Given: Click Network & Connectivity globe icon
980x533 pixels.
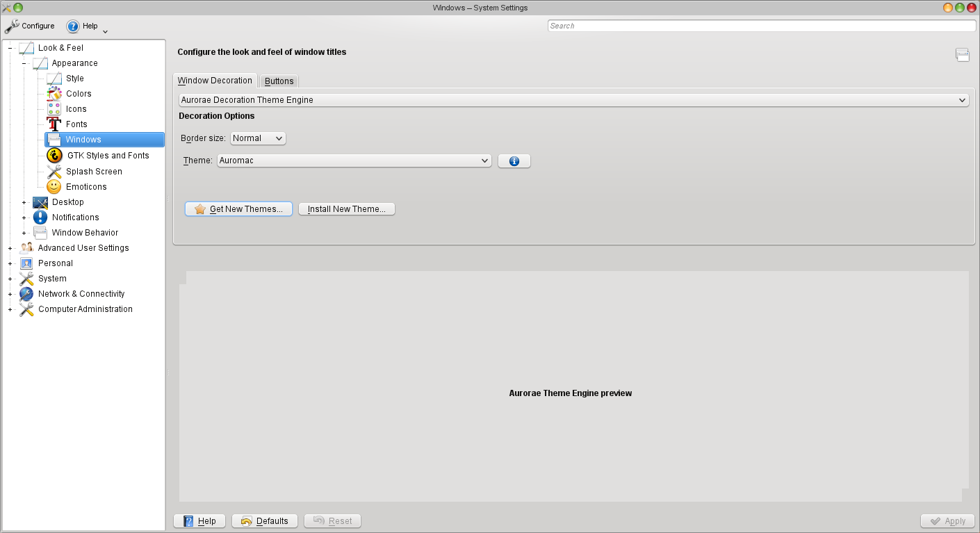Looking at the screenshot, I should coord(26,294).
